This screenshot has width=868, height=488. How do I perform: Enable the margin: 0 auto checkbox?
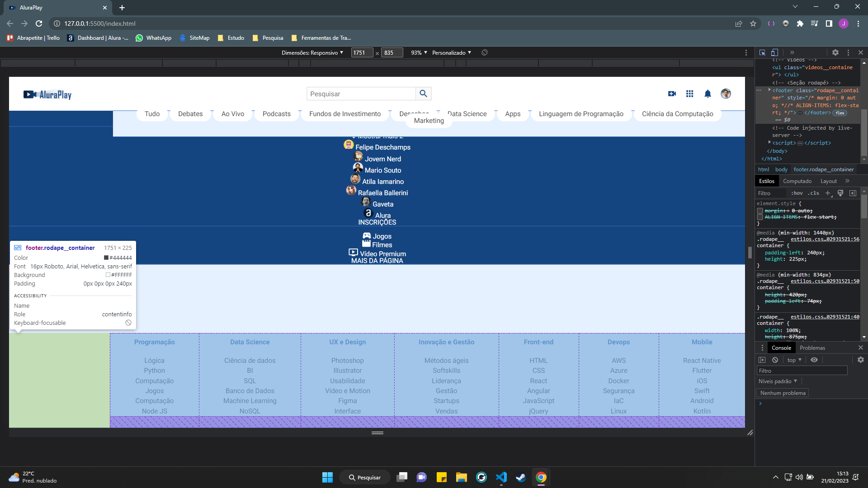coord(760,211)
